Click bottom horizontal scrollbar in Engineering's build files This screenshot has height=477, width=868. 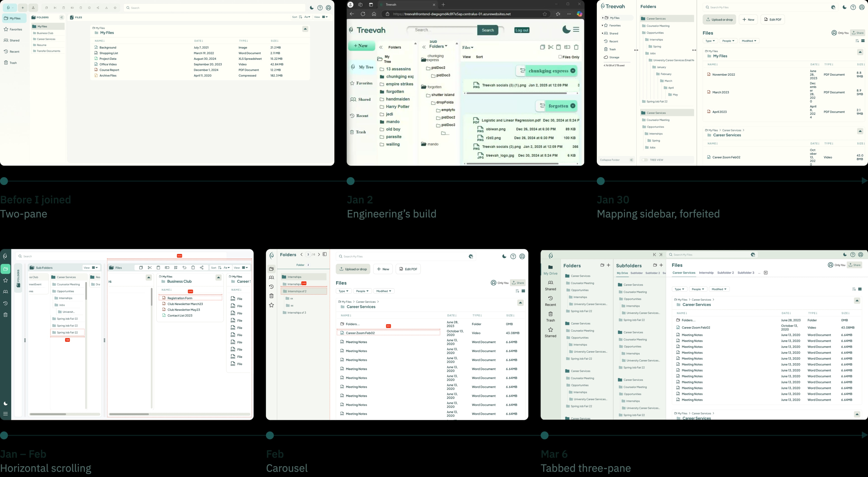coord(521,164)
